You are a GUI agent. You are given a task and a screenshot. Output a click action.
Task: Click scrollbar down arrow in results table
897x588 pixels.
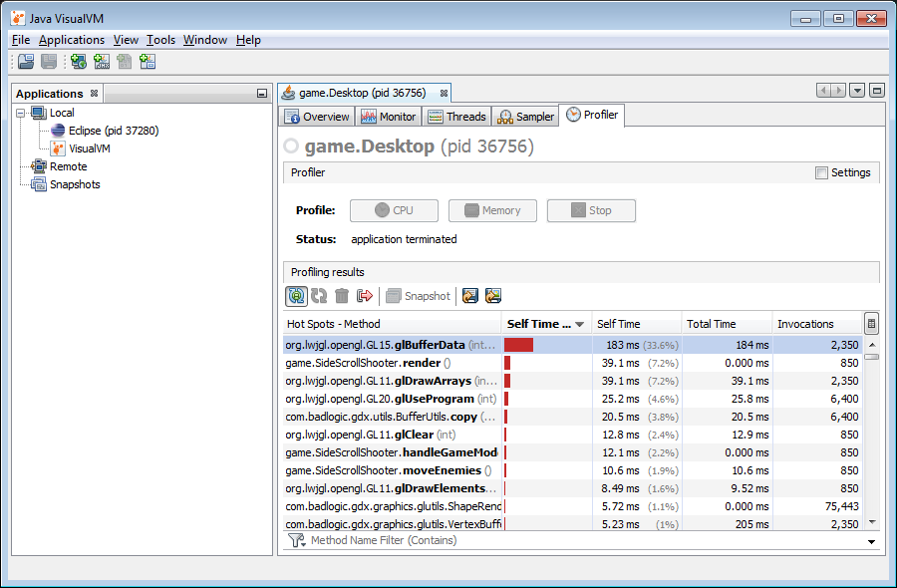tap(872, 521)
